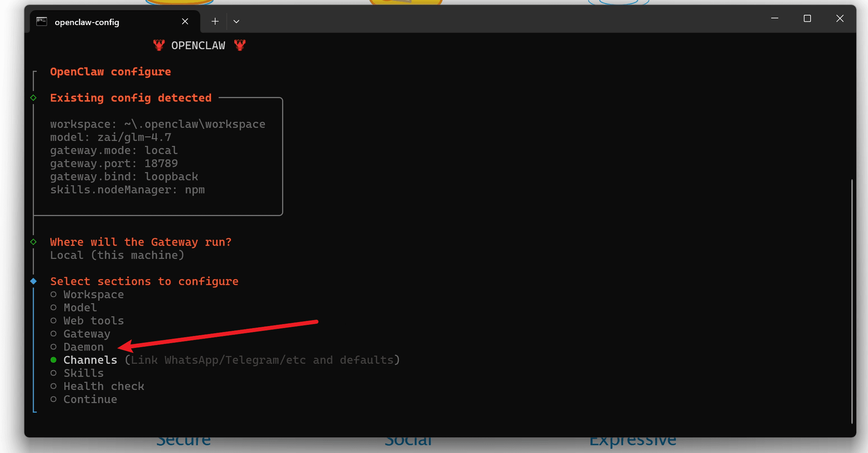Viewport: 868px width, 453px height.
Task: Switch to the openclaw-config tab title
Action: tap(87, 22)
